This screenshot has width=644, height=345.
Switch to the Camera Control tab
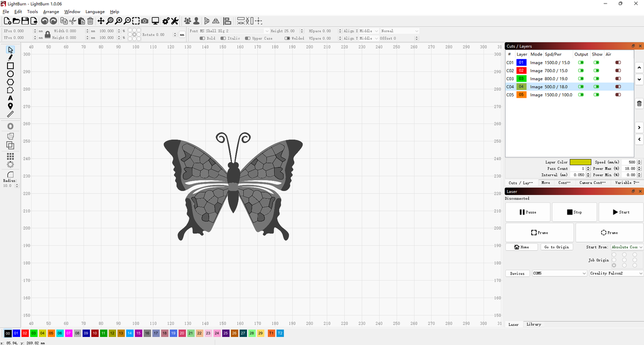pyautogui.click(x=593, y=183)
